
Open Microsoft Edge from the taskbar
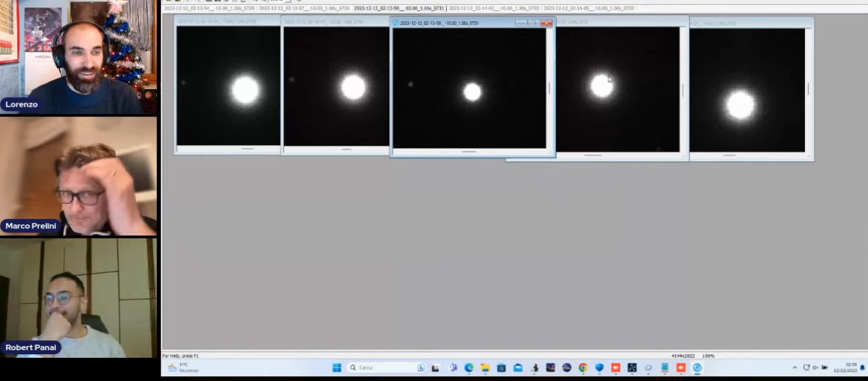click(x=469, y=368)
